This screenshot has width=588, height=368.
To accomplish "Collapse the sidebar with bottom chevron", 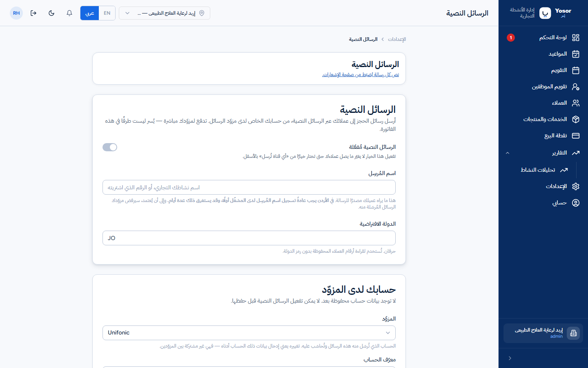I will tap(510, 358).
